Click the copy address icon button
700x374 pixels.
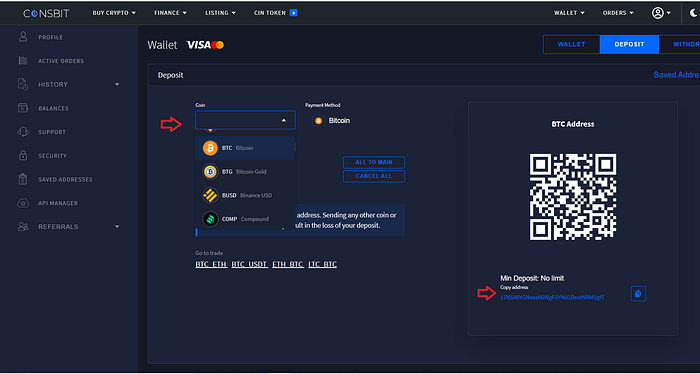coord(638,294)
